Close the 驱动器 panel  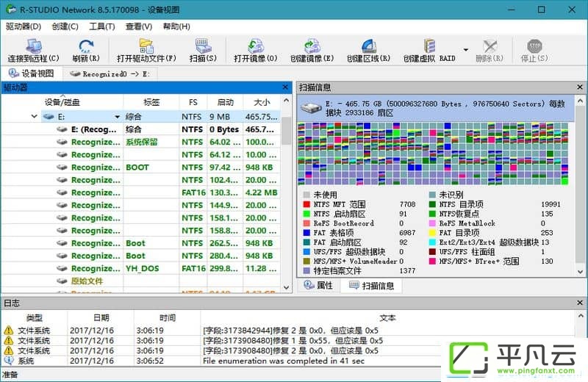285,87
